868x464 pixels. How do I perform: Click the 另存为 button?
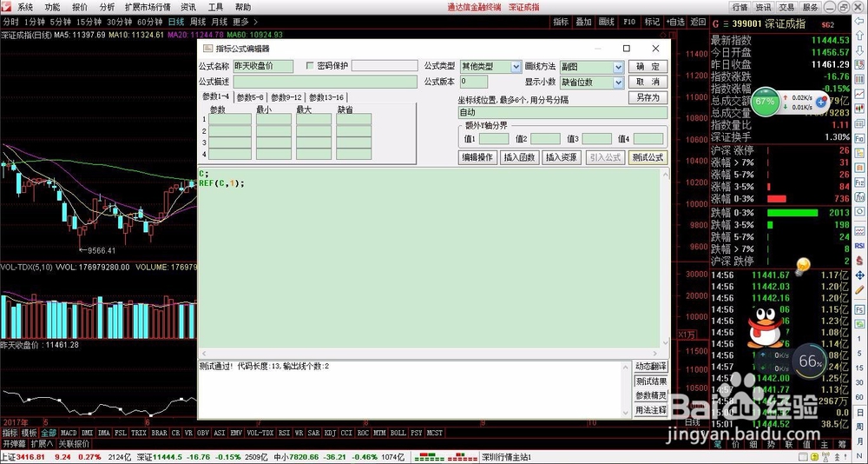(648, 97)
